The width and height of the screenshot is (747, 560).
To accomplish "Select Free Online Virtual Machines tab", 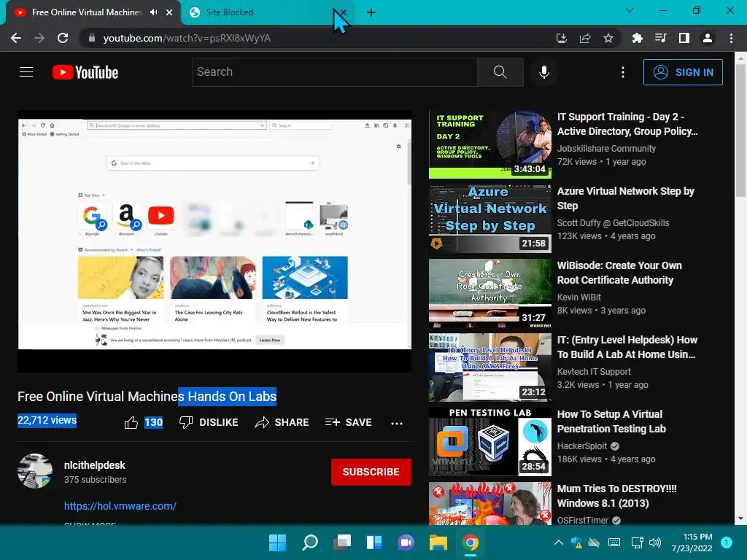I will (87, 12).
